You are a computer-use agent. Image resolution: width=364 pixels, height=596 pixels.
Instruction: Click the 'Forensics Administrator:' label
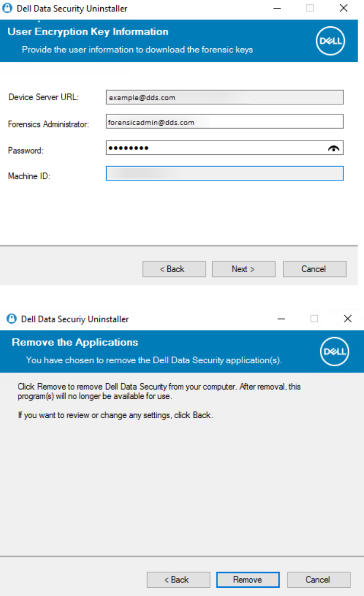[49, 125]
